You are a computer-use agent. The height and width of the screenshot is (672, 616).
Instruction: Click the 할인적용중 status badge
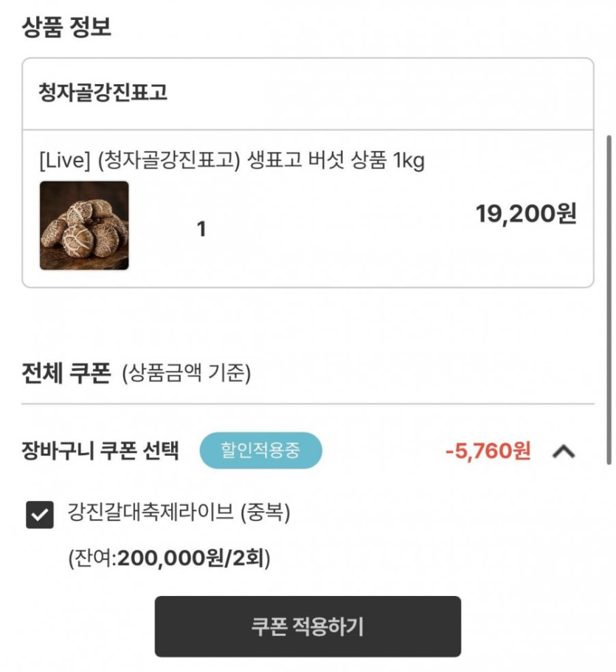click(x=260, y=451)
